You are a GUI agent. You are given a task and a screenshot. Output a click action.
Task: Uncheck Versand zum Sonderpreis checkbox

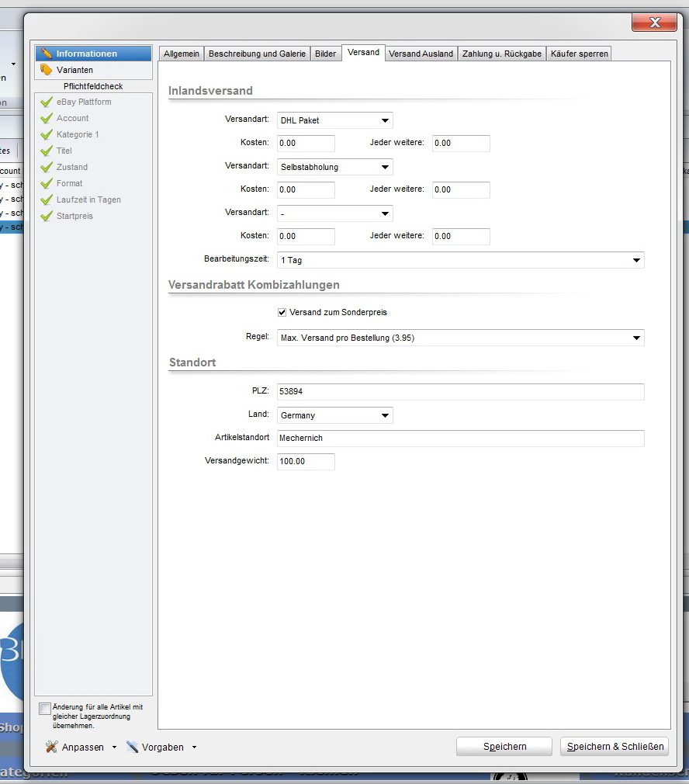(282, 312)
